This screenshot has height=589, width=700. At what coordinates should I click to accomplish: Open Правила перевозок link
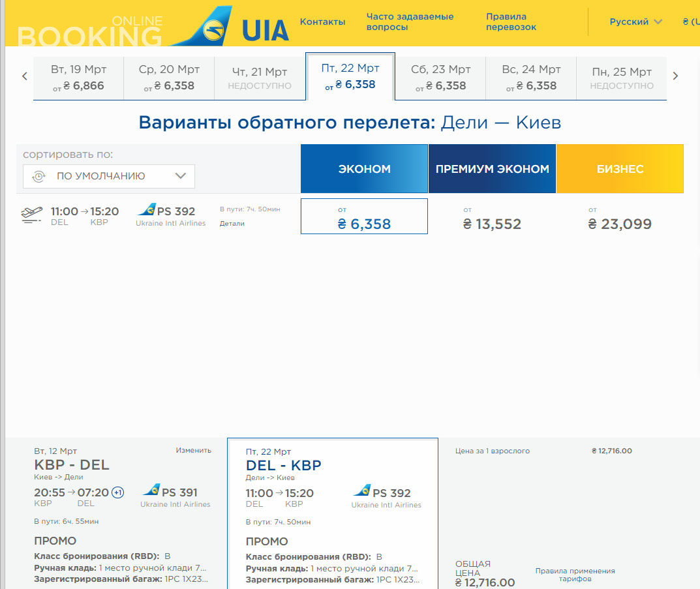point(511,22)
